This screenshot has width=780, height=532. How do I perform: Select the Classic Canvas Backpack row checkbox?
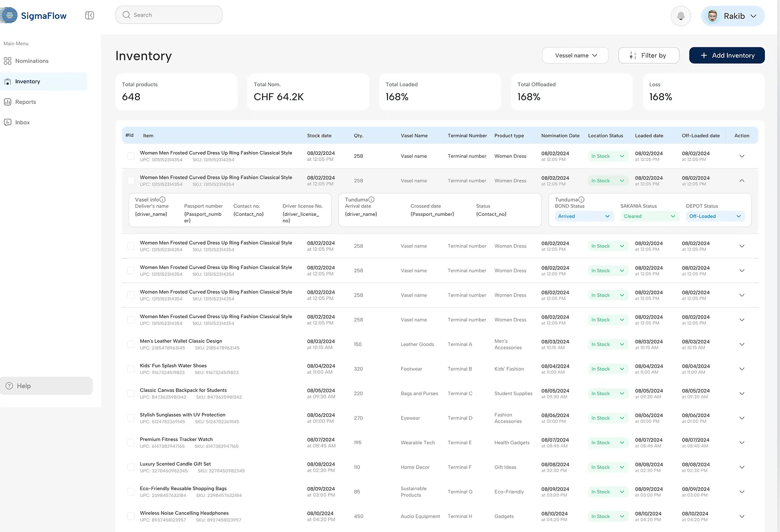(131, 394)
